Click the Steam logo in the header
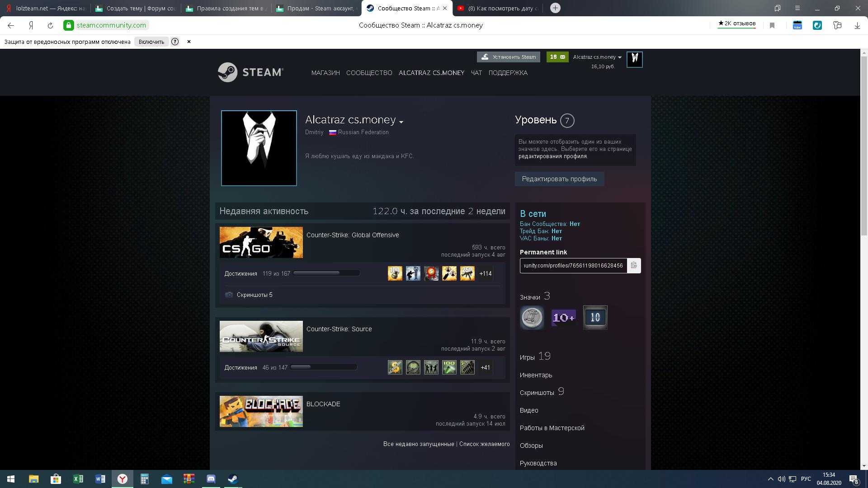The image size is (868, 488). tap(250, 72)
